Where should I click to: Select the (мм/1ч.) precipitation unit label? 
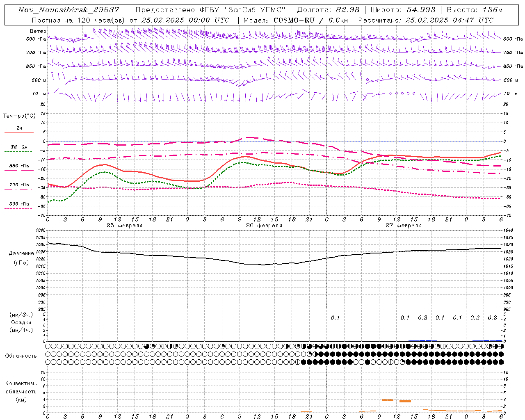pos(21,330)
